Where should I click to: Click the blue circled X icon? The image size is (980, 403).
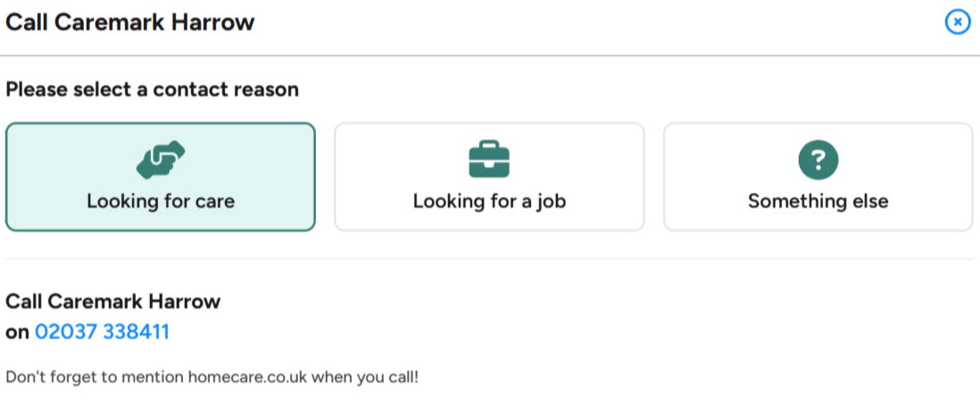click(x=958, y=22)
